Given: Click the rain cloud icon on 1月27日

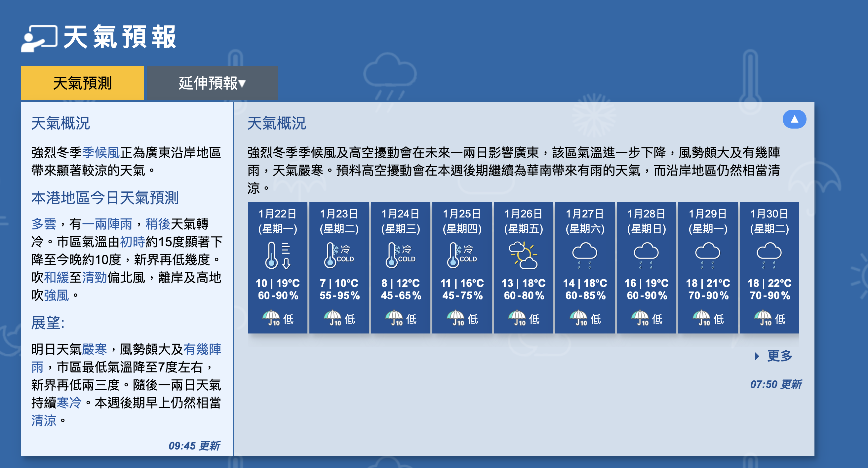Looking at the screenshot, I should coord(585,254).
